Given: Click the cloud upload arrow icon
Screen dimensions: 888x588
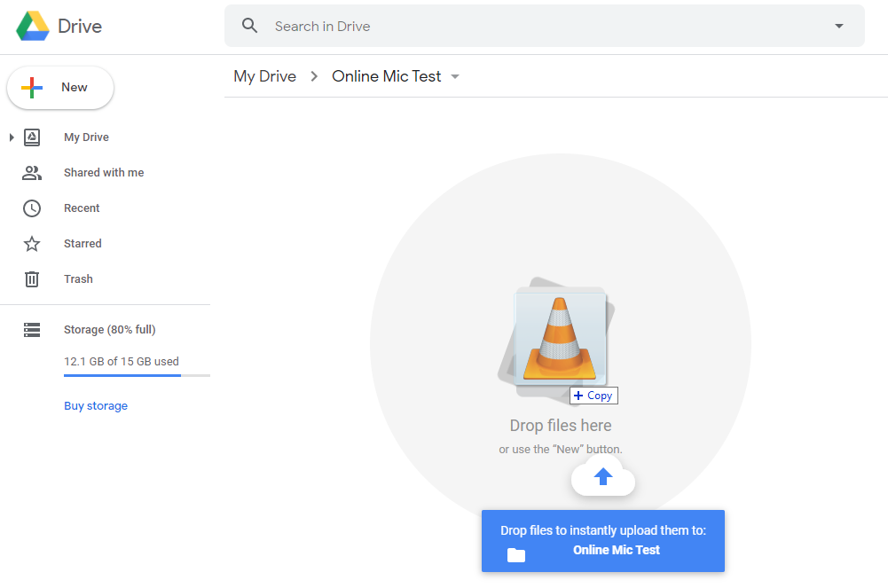Looking at the screenshot, I should click(x=603, y=476).
